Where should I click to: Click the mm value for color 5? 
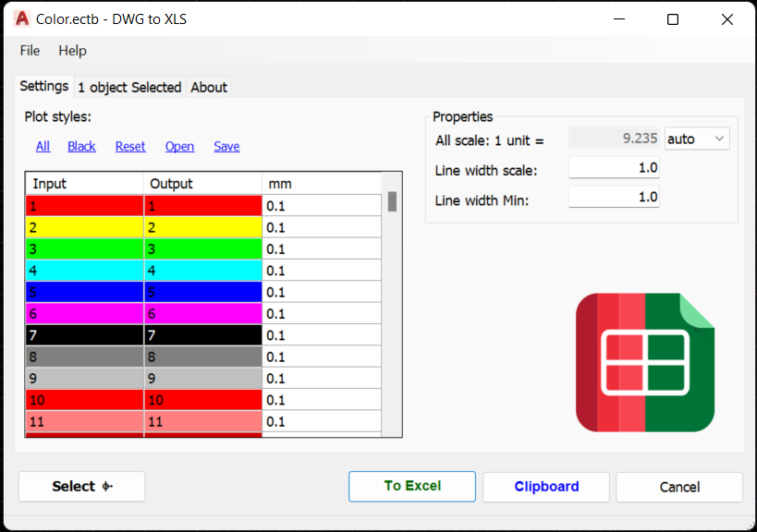(x=322, y=292)
